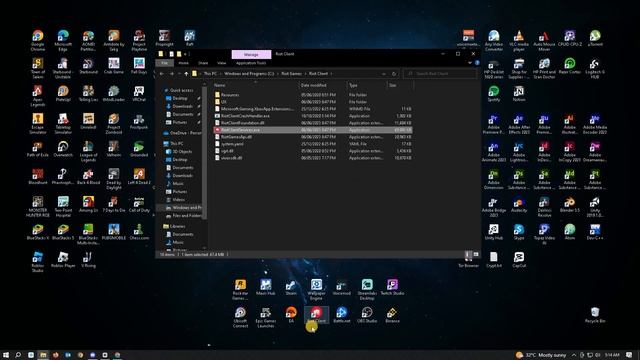Select OneDrive in the navigation pane
This screenshot has width=640, height=360.
[182, 133]
